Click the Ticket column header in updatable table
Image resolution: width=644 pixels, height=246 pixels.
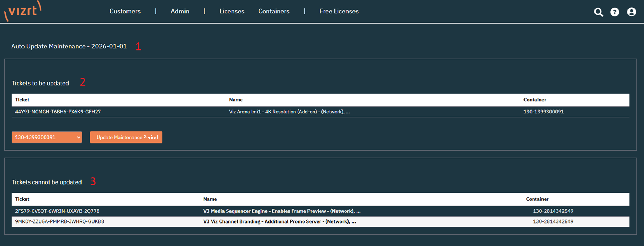(x=22, y=100)
